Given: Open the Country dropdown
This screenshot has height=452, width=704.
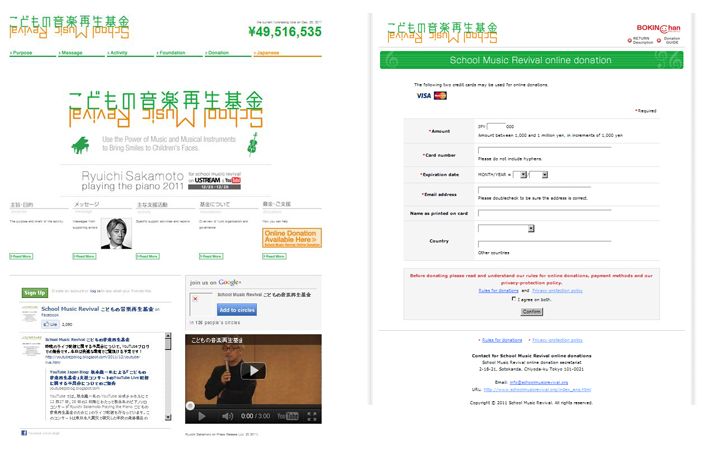Looking at the screenshot, I should [x=506, y=228].
